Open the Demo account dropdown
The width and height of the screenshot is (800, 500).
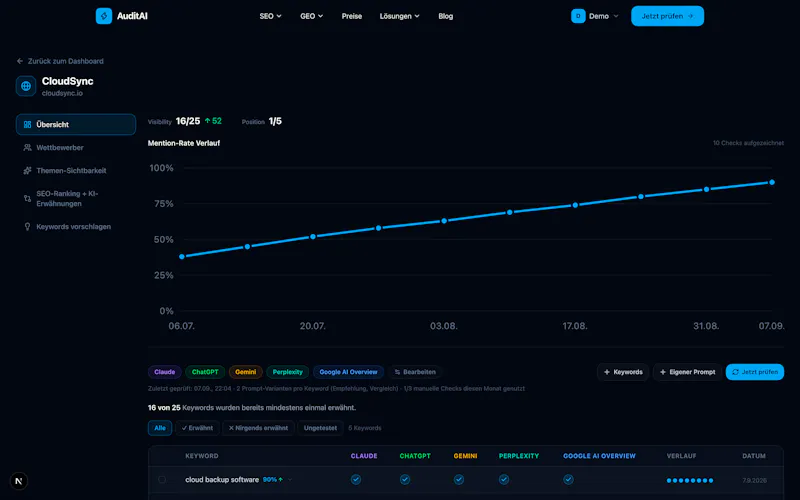point(595,16)
